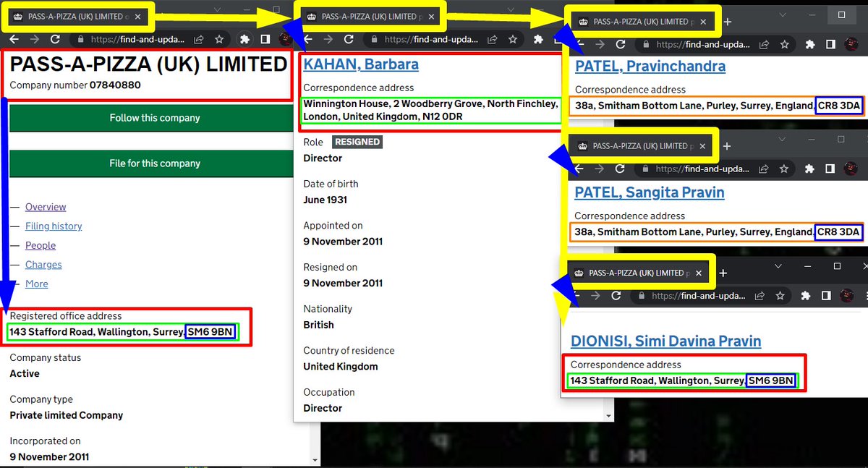Open the Filing history link
Image resolution: width=868 pixels, height=468 pixels.
tap(54, 226)
